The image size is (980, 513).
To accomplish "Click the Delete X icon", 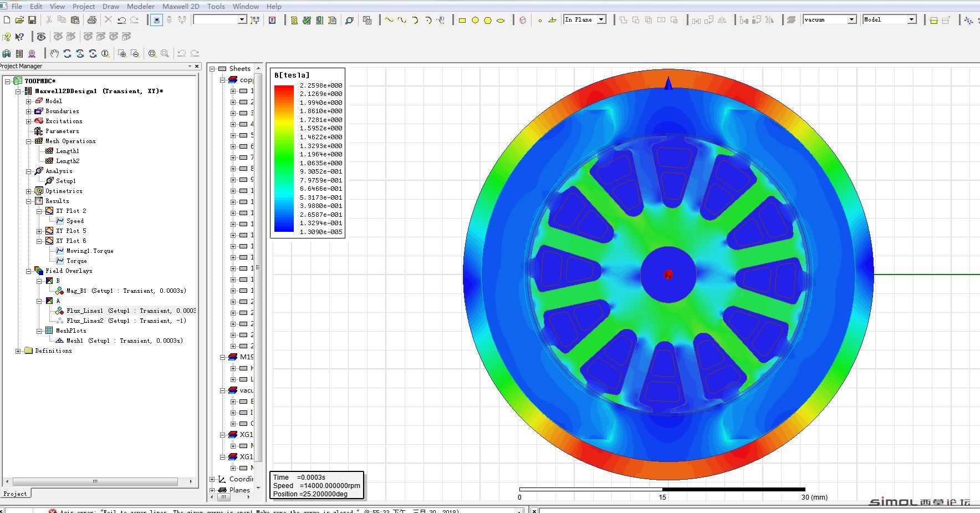I will tap(108, 20).
